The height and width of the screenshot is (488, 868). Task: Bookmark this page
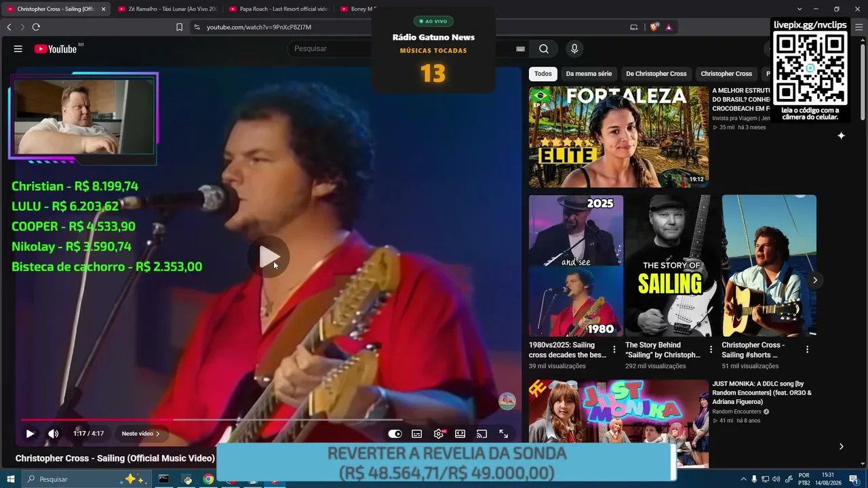(x=179, y=27)
